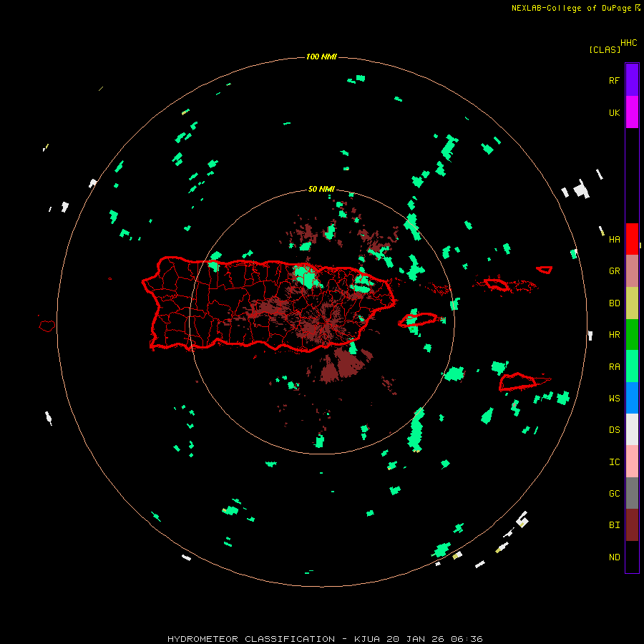Click the [CLAS] legend header
644x644 pixels.
pos(605,49)
